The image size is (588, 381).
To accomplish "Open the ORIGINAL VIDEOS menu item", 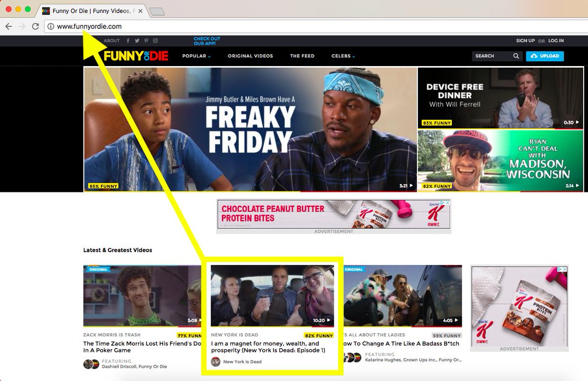I will click(x=250, y=56).
